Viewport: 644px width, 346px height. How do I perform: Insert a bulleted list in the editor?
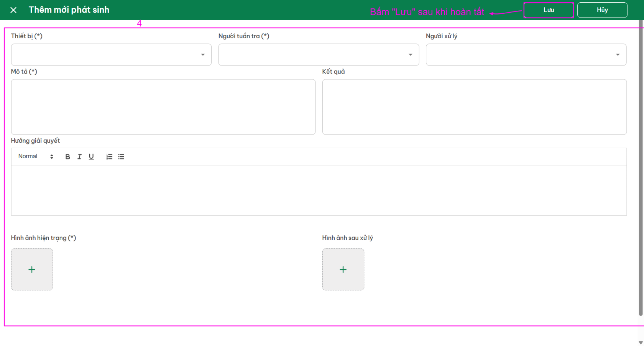click(x=121, y=157)
